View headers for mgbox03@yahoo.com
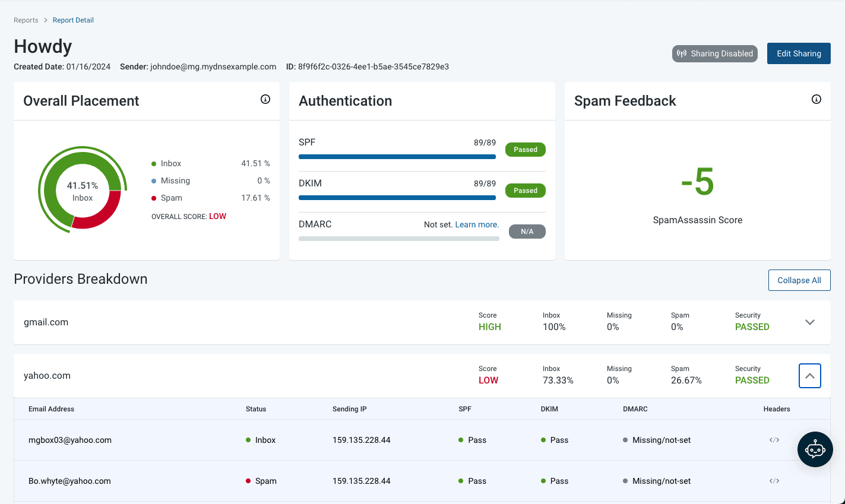Screen dimensions: 845x504 tap(774, 440)
